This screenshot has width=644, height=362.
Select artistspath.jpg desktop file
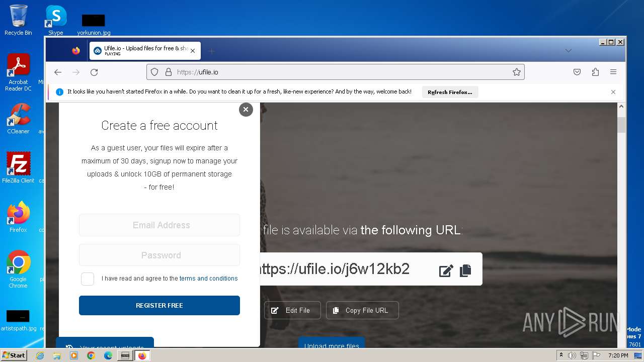(18, 321)
